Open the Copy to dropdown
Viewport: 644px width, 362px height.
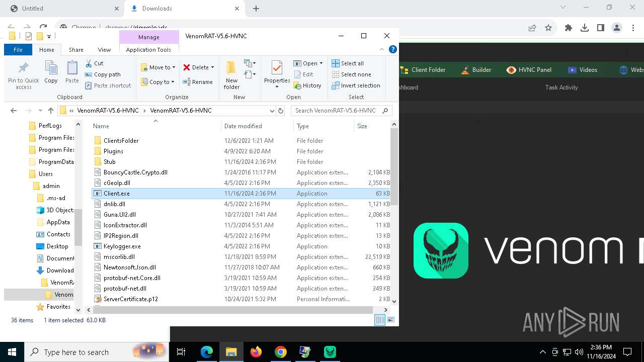click(157, 82)
